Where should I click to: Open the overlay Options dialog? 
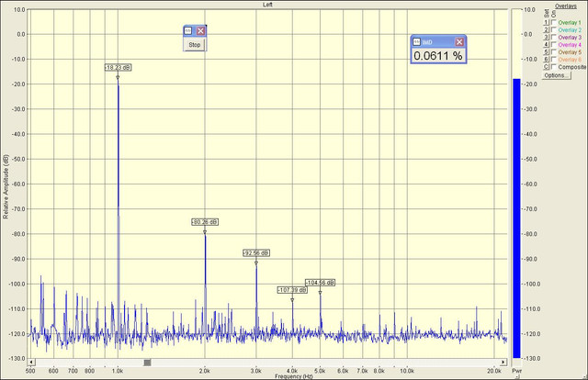pos(556,75)
